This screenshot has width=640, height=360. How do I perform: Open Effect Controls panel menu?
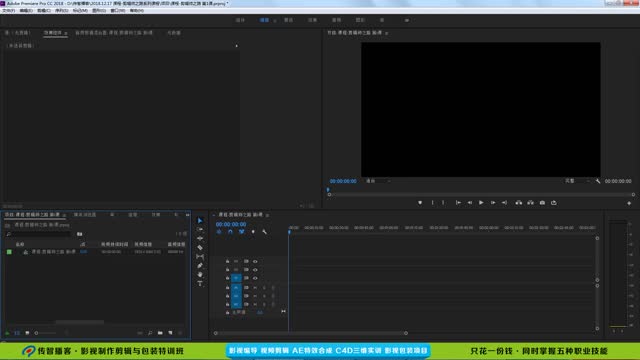(x=65, y=33)
